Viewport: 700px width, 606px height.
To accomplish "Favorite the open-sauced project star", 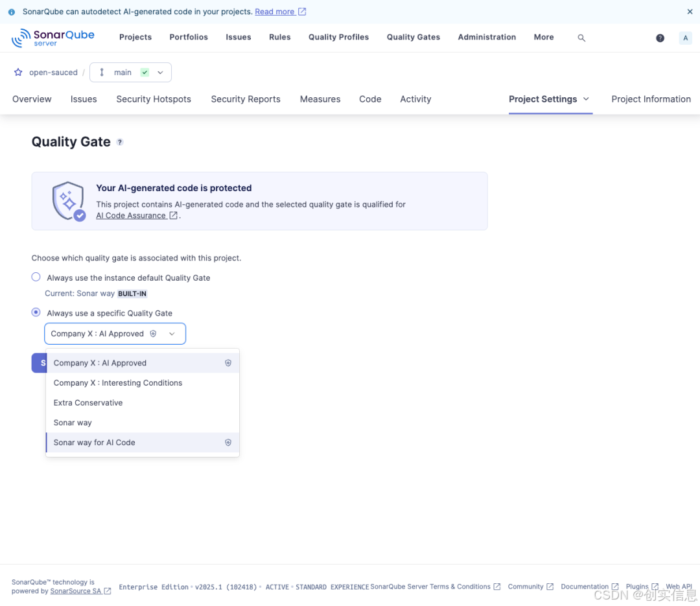I will pyautogui.click(x=18, y=72).
